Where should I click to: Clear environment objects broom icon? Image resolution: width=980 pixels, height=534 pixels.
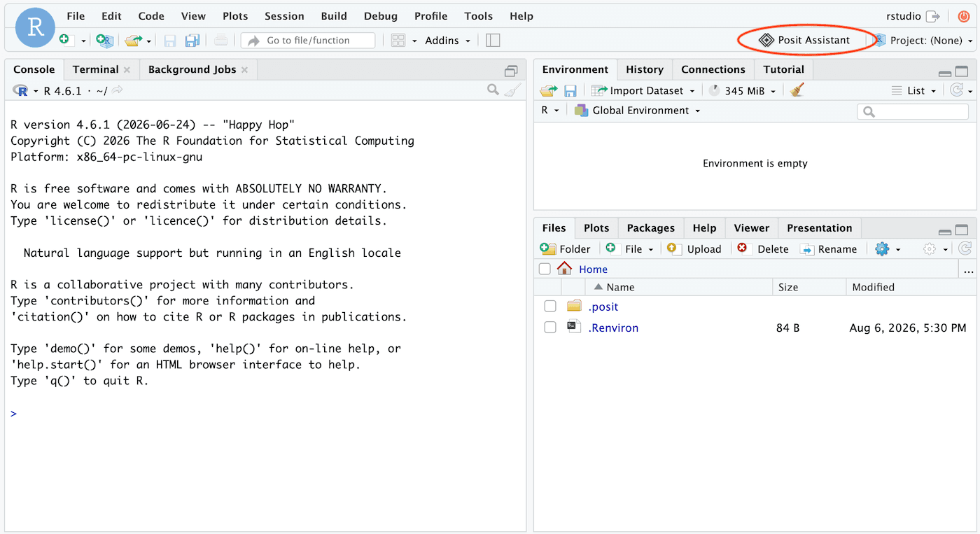tap(797, 90)
